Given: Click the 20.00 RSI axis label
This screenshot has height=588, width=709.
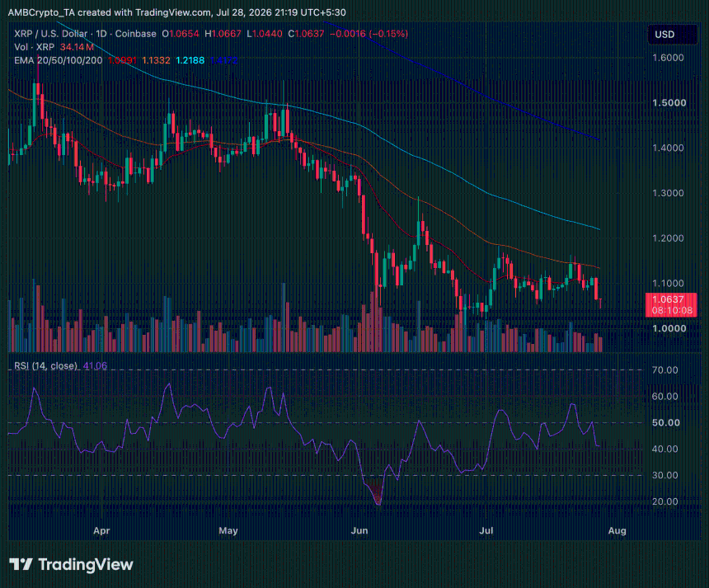Looking at the screenshot, I should [665, 501].
